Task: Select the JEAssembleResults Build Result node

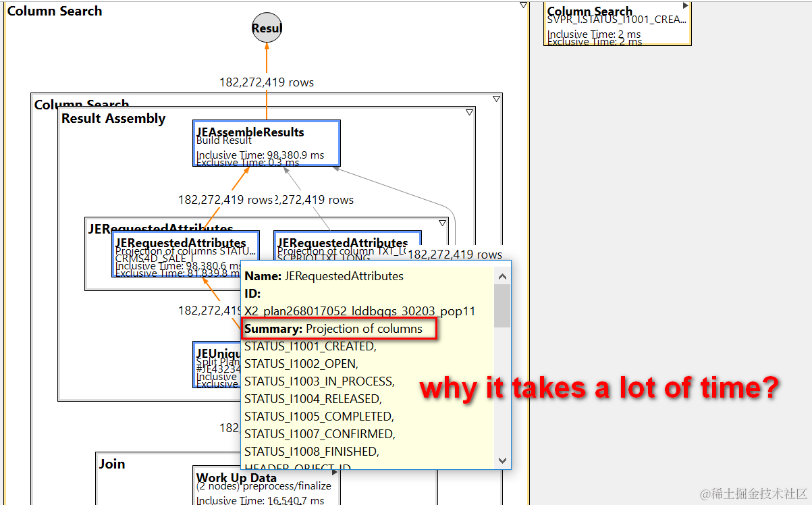Action: coord(267,143)
